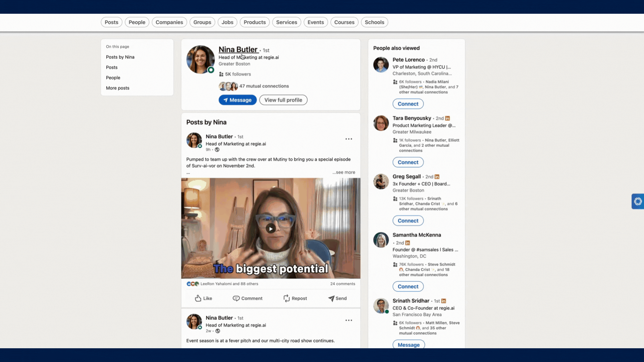The height and width of the screenshot is (362, 644).
Task: Message Nina Butler
Action: (x=237, y=100)
